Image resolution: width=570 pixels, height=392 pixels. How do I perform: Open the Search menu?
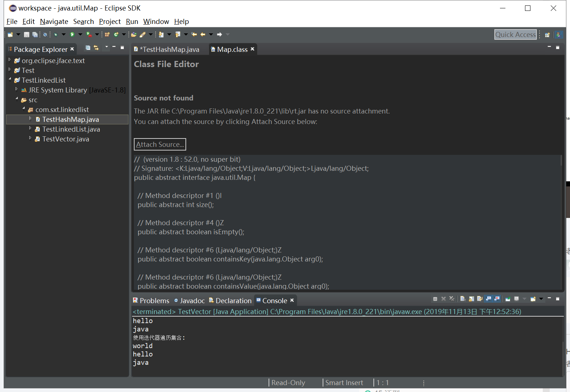[x=83, y=21]
